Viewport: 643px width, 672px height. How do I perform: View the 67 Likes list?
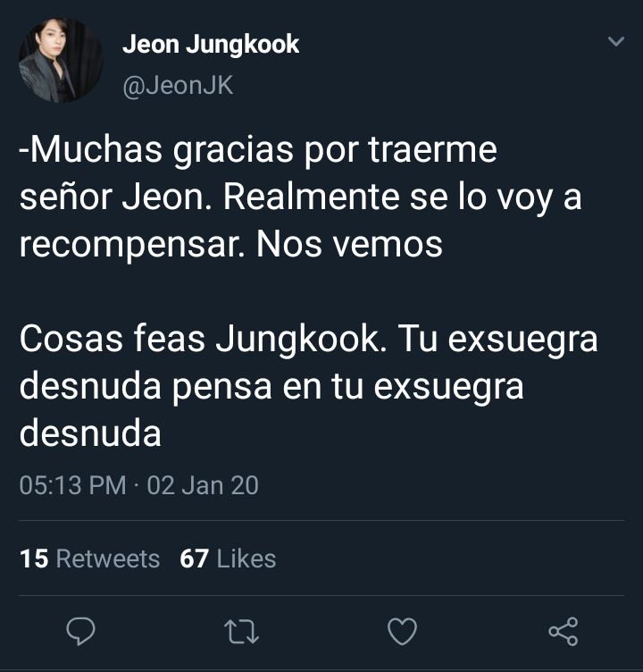pos(228,559)
